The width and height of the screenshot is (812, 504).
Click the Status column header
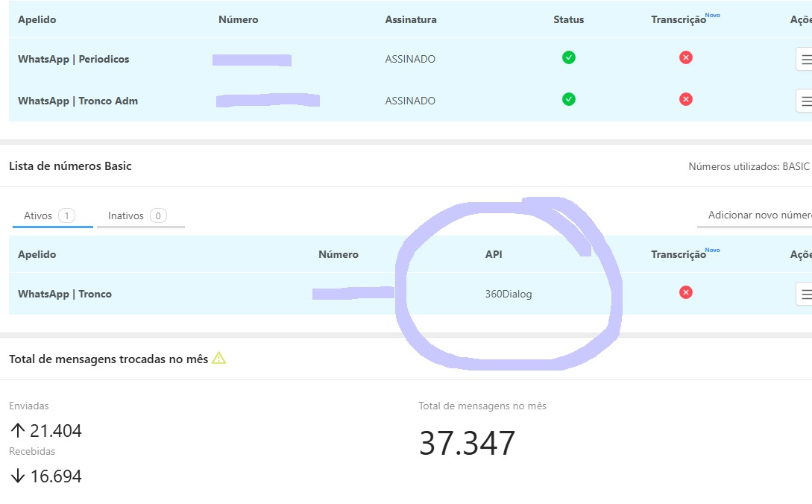(569, 19)
